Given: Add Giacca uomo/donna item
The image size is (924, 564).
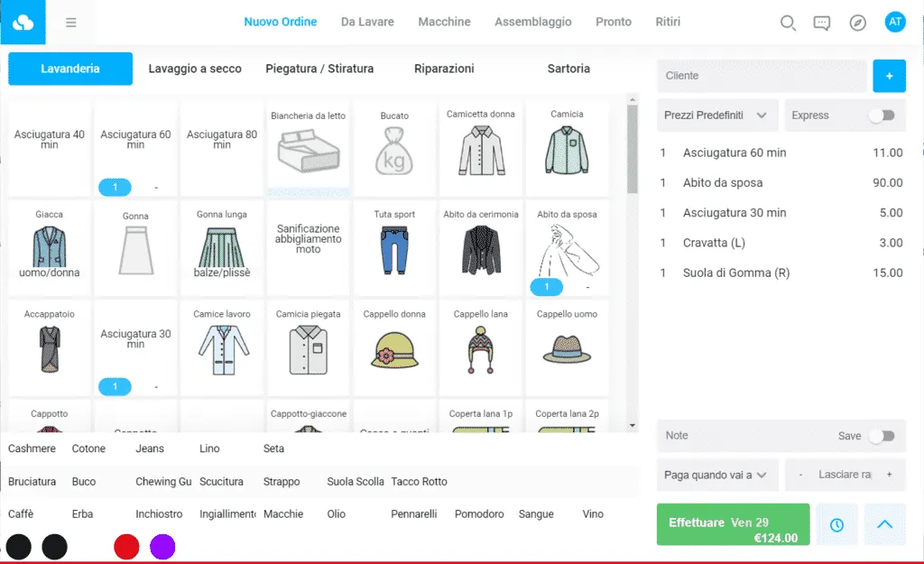Looking at the screenshot, I should [50, 247].
